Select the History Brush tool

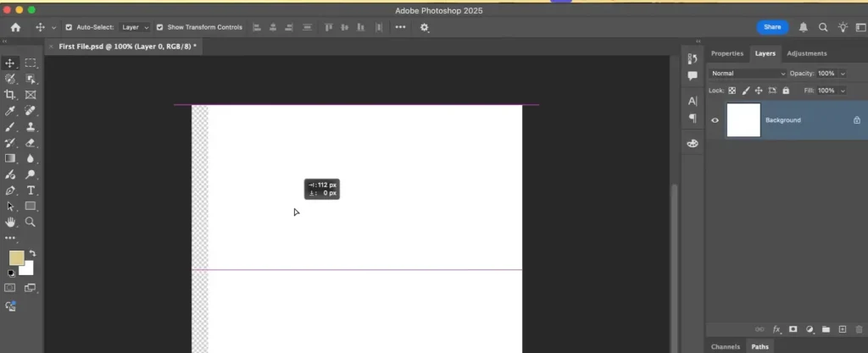10,142
